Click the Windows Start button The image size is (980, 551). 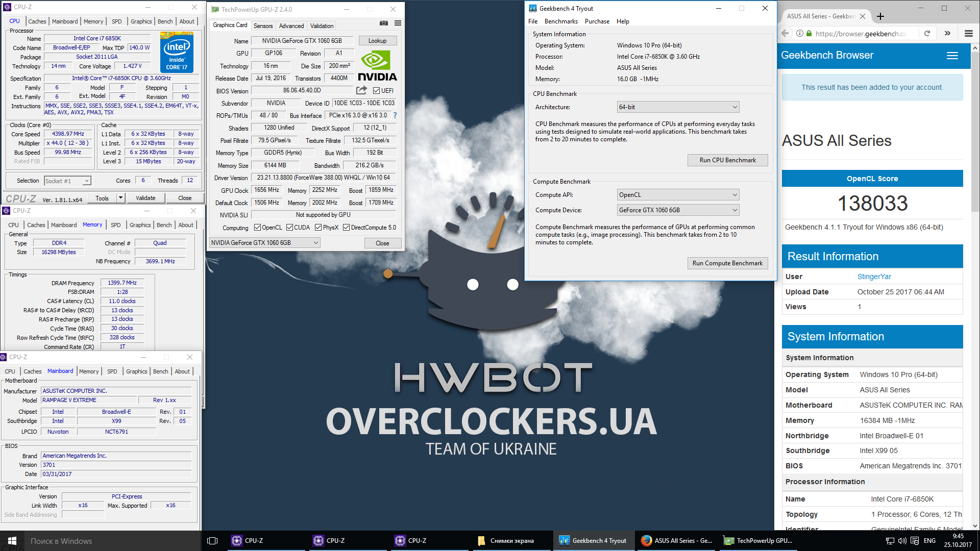tap(12, 541)
